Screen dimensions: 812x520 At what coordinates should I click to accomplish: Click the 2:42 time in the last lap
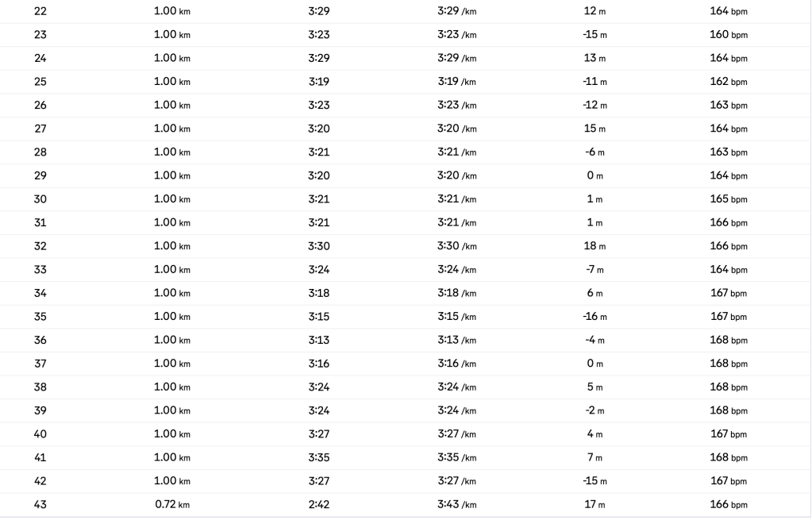(x=318, y=505)
